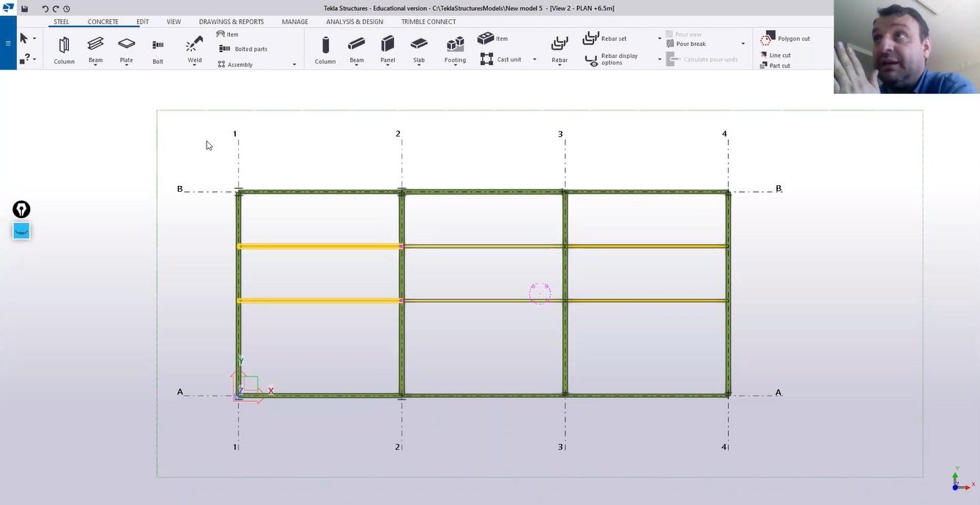Create a steel Beam
This screenshot has width=980, height=505.
tap(95, 50)
